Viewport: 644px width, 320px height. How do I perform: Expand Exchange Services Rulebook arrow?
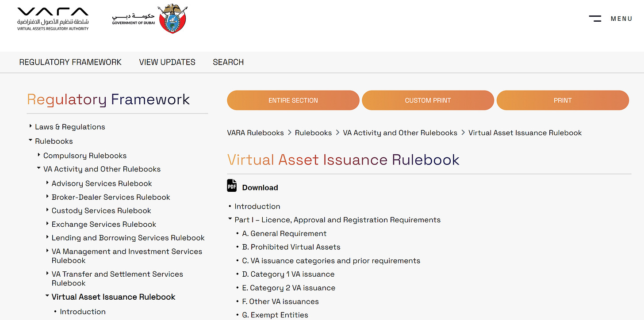[47, 224]
